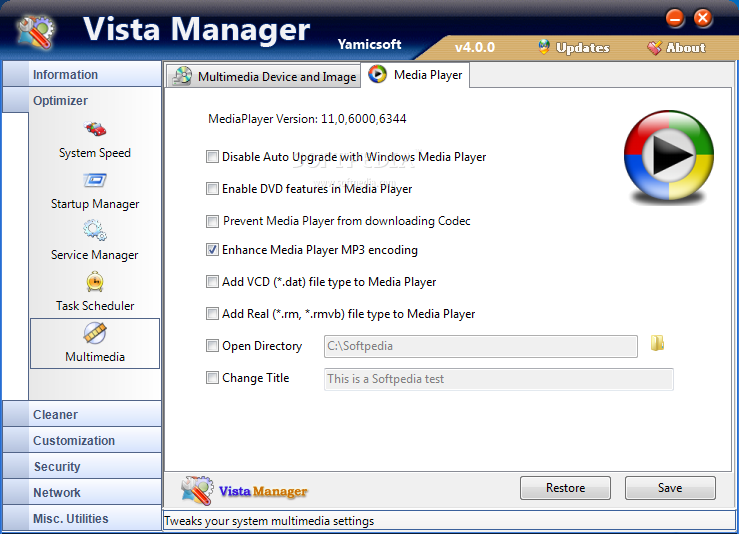Click the v4.0.0 version label
The width and height of the screenshot is (739, 534).
pos(475,48)
